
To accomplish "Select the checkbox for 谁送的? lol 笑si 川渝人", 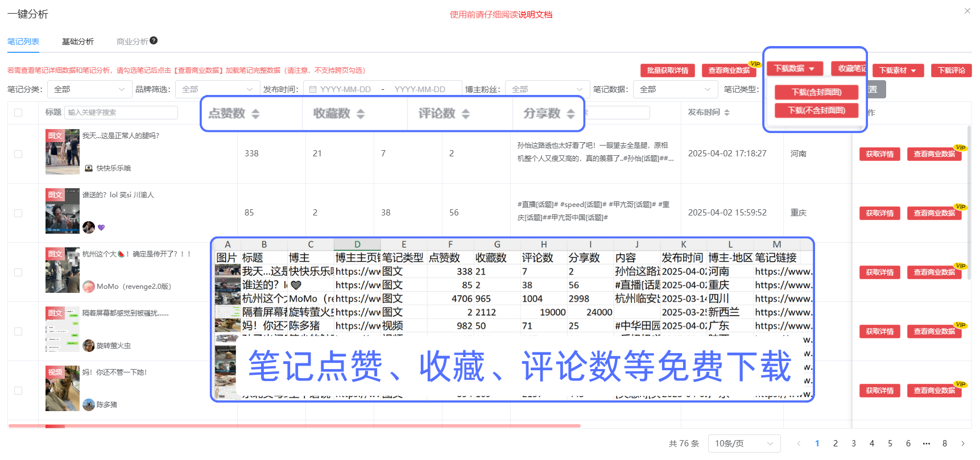I will (18, 213).
